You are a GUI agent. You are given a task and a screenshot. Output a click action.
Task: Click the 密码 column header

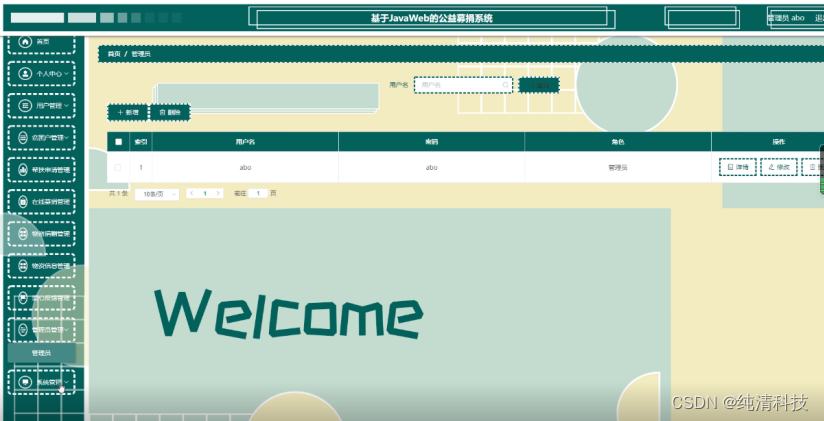[x=431, y=142]
